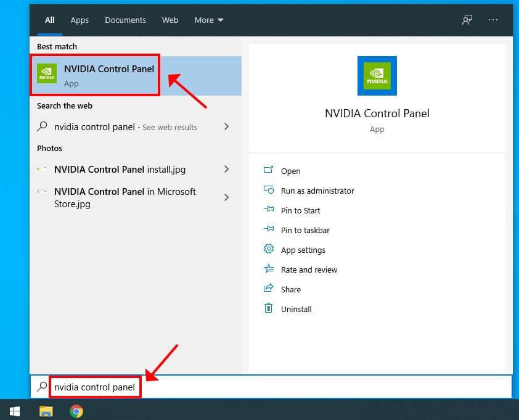Click the NVIDIA green logo icon in best match
Viewport: 519px width, 420px height.
click(x=47, y=73)
